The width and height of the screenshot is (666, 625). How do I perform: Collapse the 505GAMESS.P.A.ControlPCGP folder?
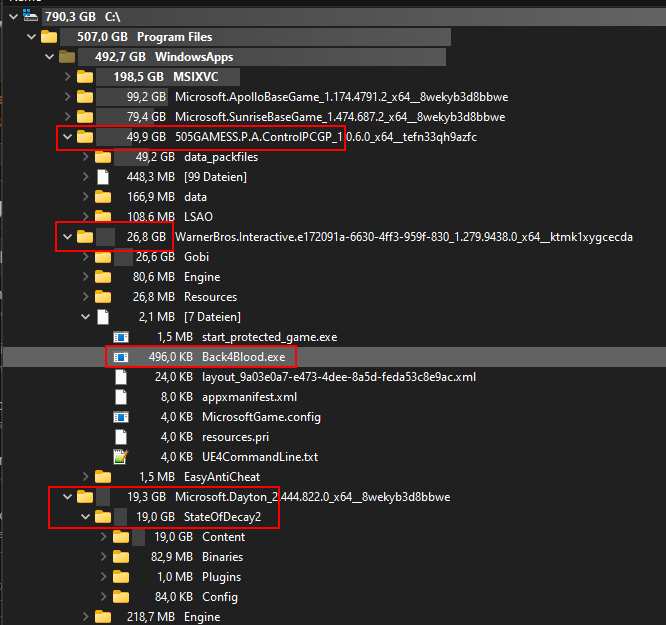coord(68,137)
